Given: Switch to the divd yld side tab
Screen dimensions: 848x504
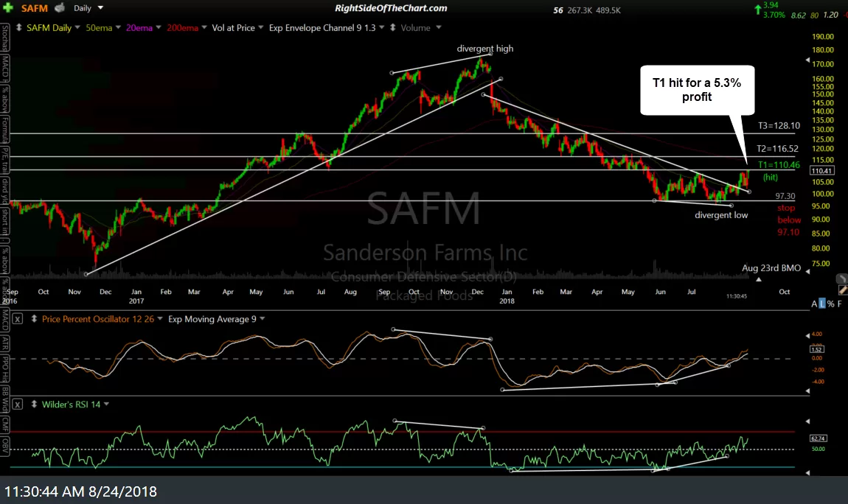Looking at the screenshot, I should pyautogui.click(x=5, y=192).
